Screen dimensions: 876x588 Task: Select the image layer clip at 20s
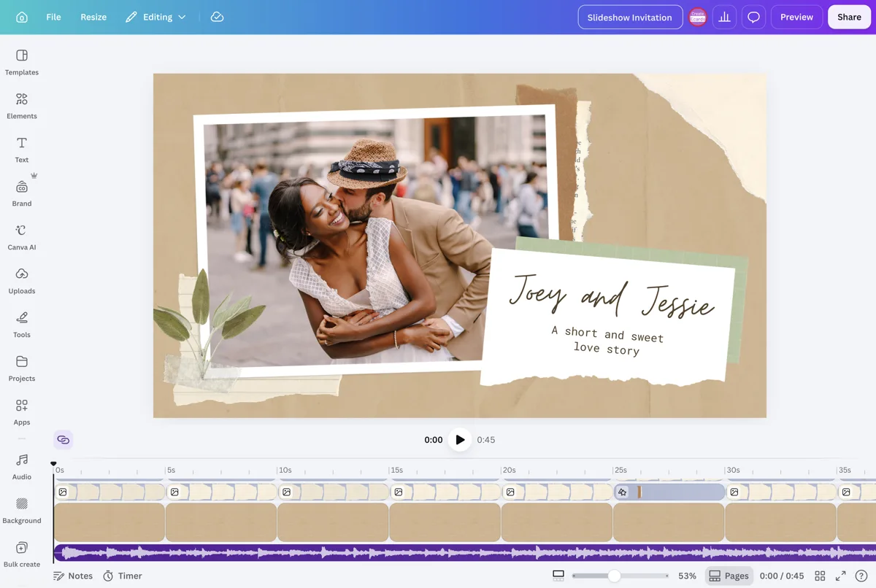556,492
